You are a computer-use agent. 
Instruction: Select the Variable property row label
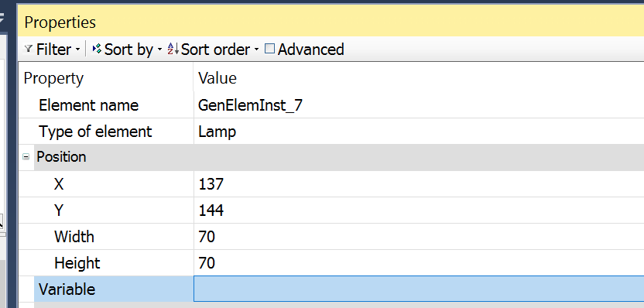(x=67, y=289)
